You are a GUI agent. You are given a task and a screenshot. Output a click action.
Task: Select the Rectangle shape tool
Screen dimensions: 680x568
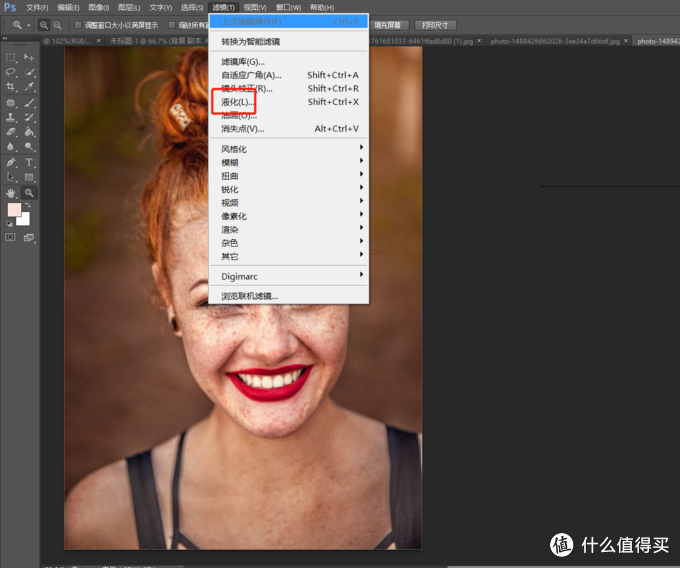(x=29, y=177)
